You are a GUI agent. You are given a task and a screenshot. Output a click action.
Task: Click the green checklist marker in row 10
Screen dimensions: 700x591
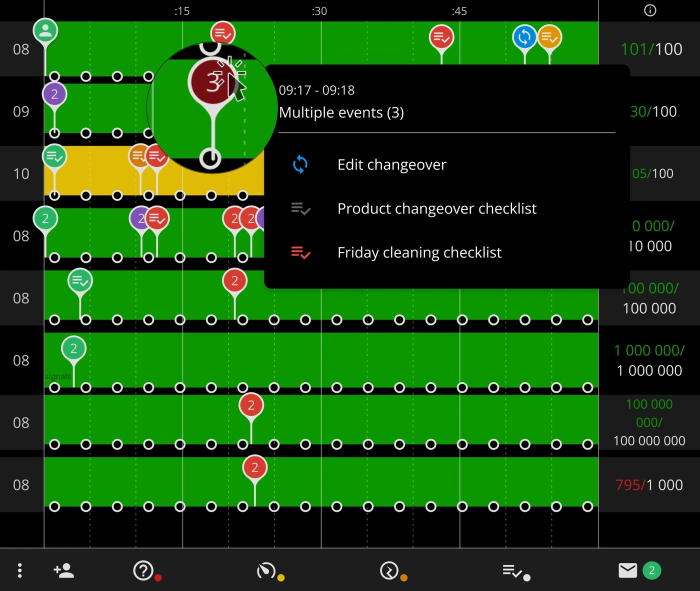tap(54, 156)
